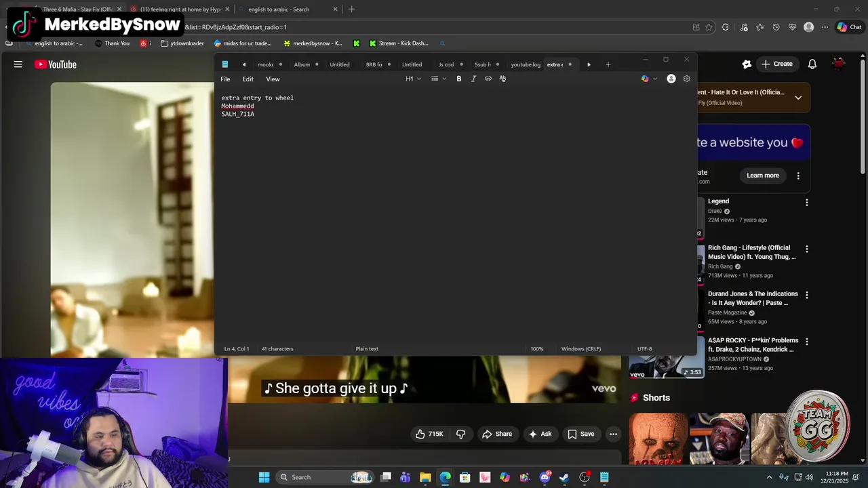Viewport: 868px width, 488px height.
Task: Open line ending Windows (CRLF) selector
Action: [x=581, y=349]
